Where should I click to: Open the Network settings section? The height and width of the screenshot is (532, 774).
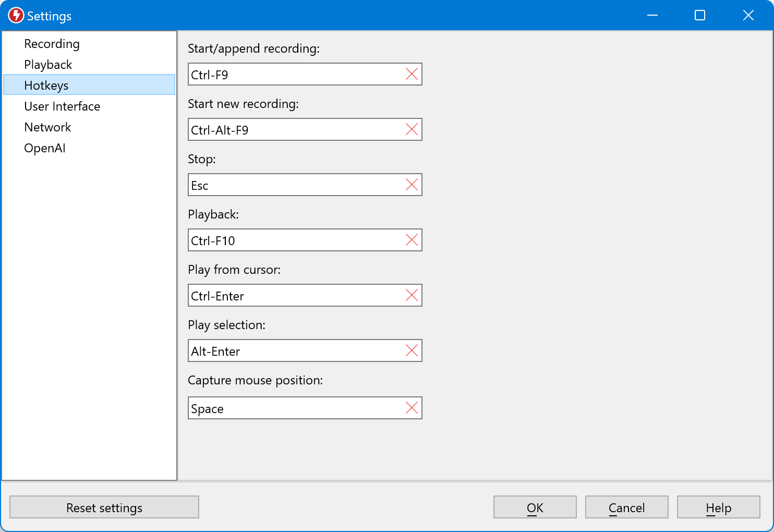(47, 127)
